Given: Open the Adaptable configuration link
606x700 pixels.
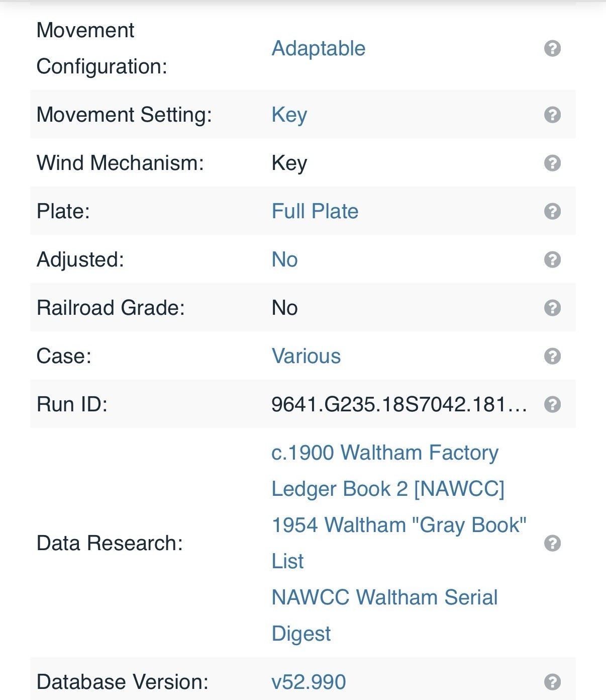Looking at the screenshot, I should pos(319,48).
